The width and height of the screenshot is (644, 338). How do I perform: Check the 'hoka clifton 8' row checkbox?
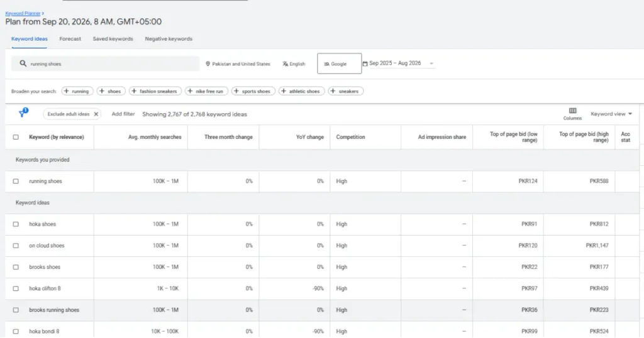(16, 288)
